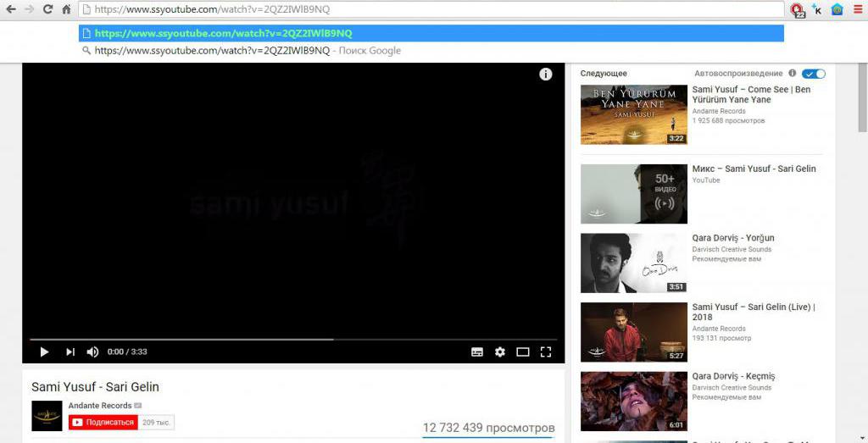Open the Sami Yusuf mix playlist thumbnail
Viewport: 868px width, 443px height.
pos(634,194)
